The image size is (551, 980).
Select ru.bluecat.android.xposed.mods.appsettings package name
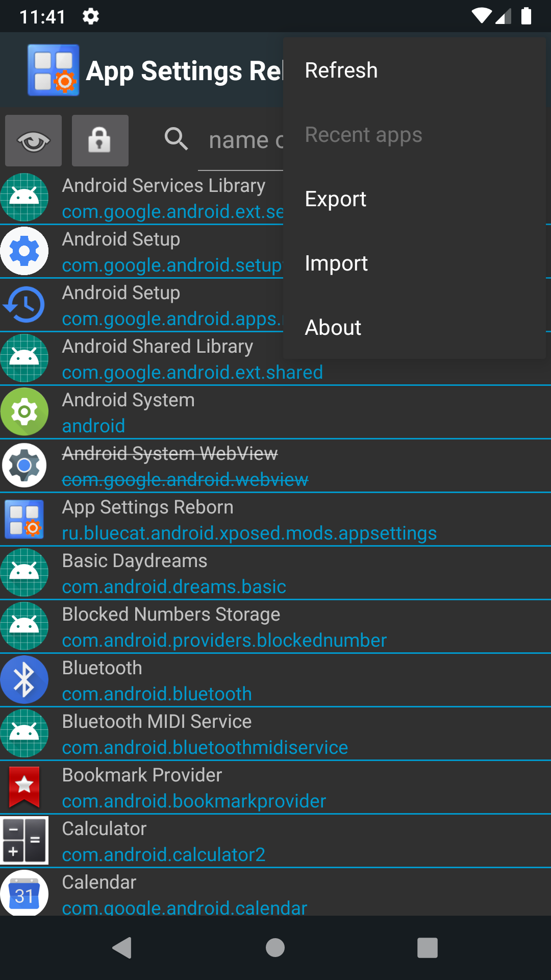(x=249, y=533)
